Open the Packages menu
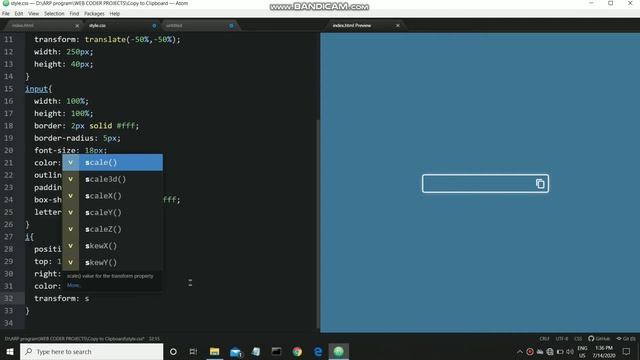 pos(94,13)
